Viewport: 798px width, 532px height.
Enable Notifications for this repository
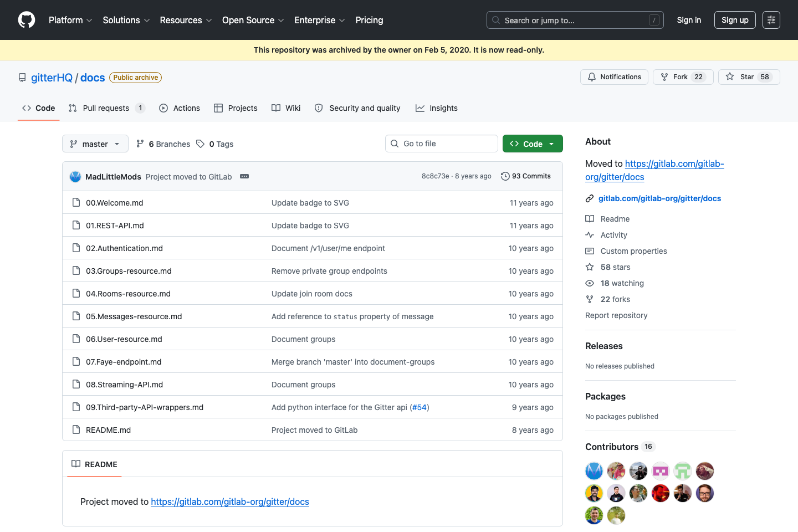coord(614,76)
